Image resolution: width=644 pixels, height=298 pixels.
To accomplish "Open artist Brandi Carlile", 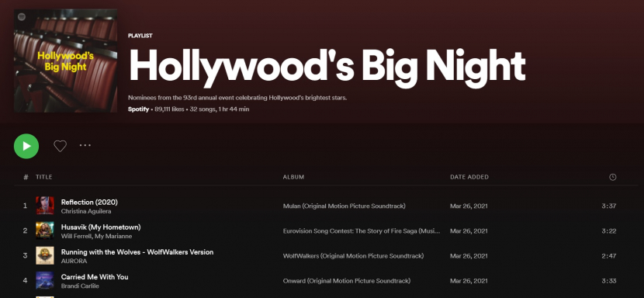I will coord(80,286).
